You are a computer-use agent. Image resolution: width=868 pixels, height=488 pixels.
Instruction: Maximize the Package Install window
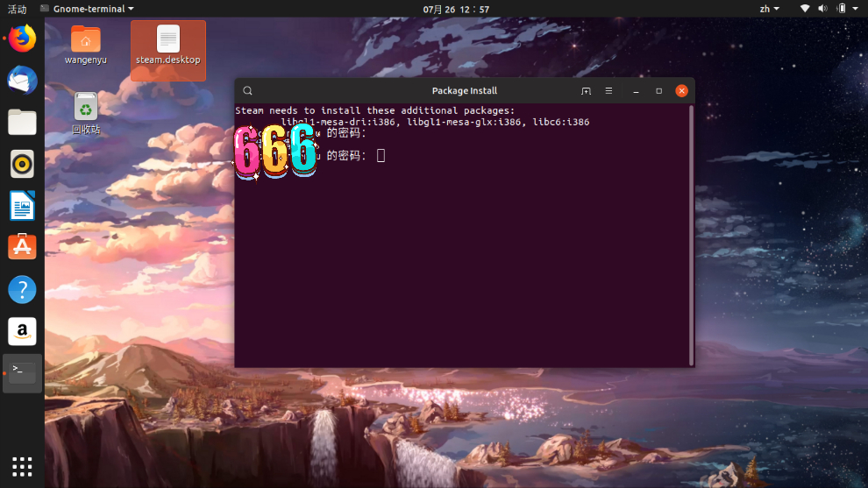coord(658,91)
